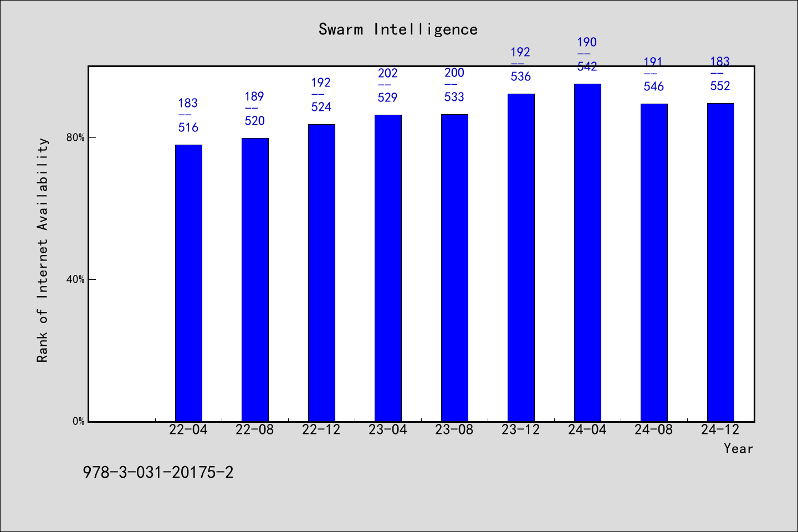
Task: Click the value 189 above the 22-08 bar
Action: 255,96
